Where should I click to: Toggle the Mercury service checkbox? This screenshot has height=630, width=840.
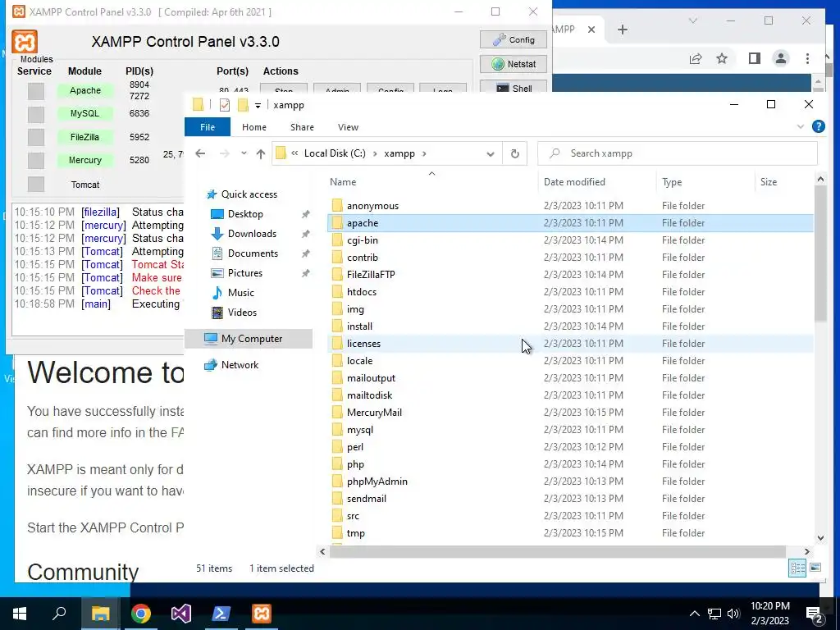click(x=36, y=160)
